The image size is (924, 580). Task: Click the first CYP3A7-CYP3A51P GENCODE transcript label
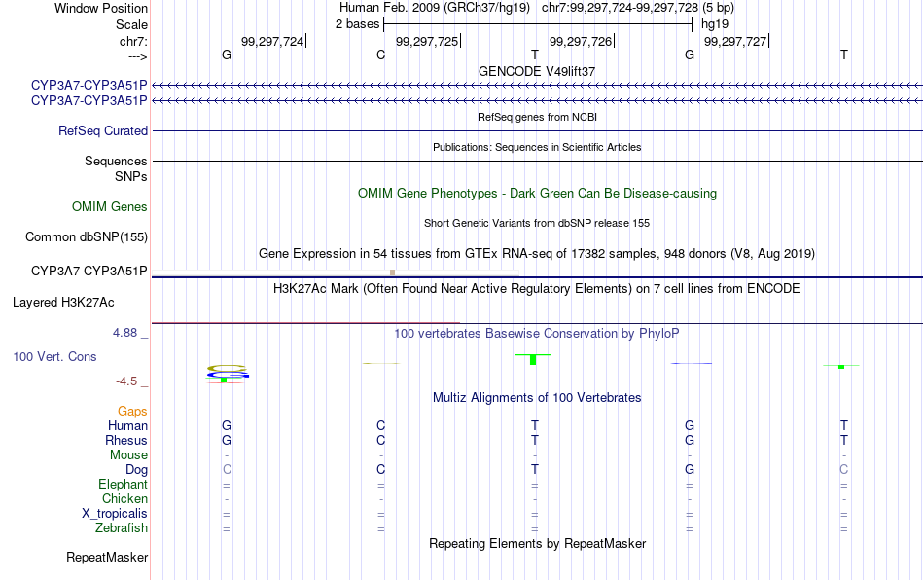click(89, 85)
